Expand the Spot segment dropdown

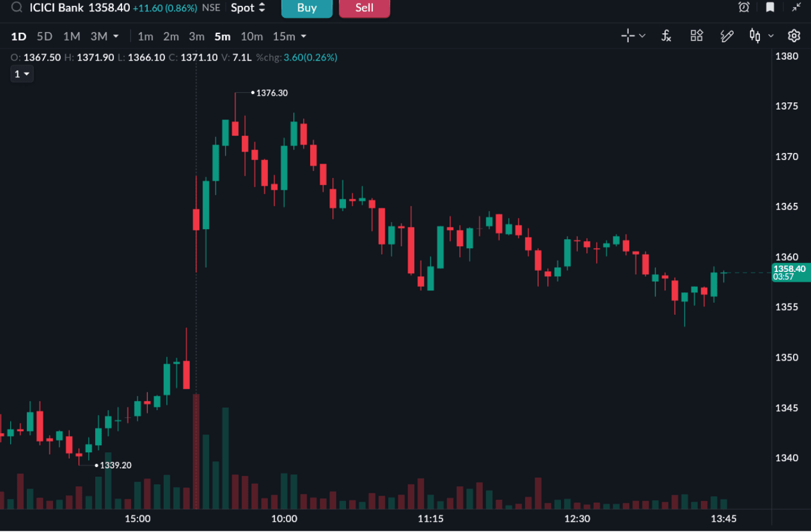248,8
